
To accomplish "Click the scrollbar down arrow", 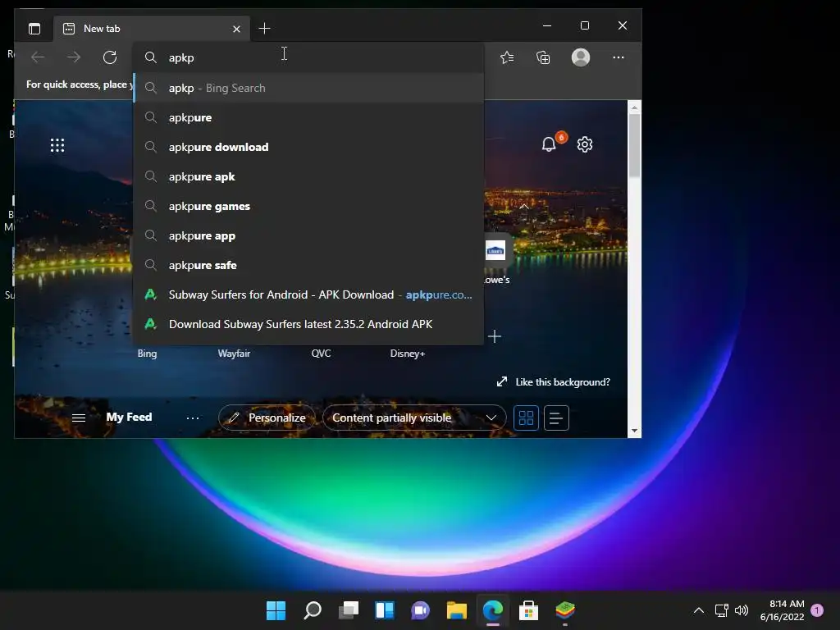I will point(634,431).
